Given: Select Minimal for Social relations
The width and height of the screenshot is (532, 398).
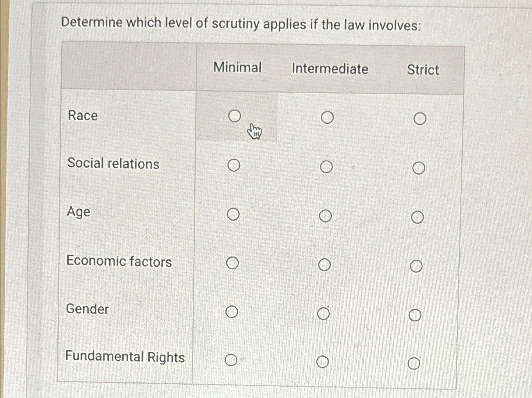Looking at the screenshot, I should click(x=233, y=165).
